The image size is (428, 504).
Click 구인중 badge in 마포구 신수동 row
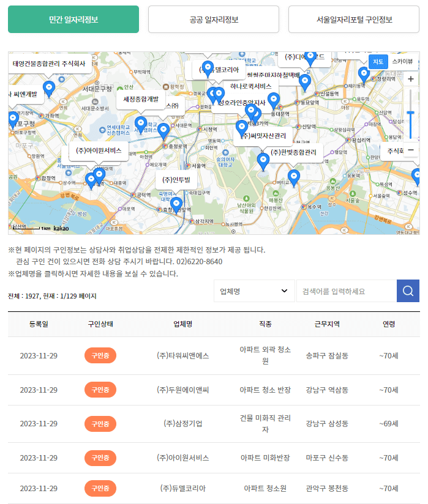pos(100,458)
